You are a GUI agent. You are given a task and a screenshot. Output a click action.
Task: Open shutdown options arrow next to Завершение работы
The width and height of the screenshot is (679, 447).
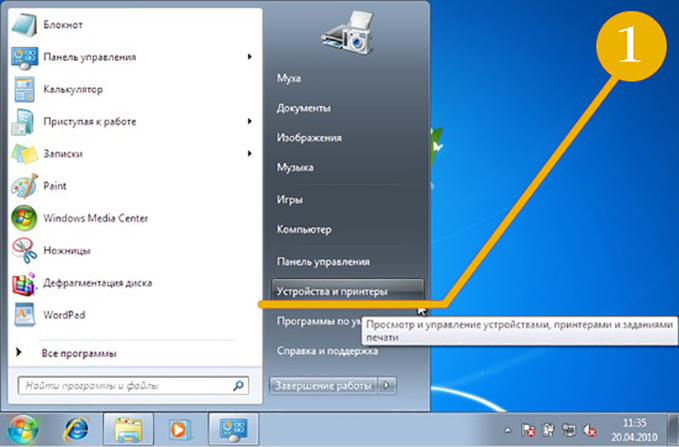point(388,384)
